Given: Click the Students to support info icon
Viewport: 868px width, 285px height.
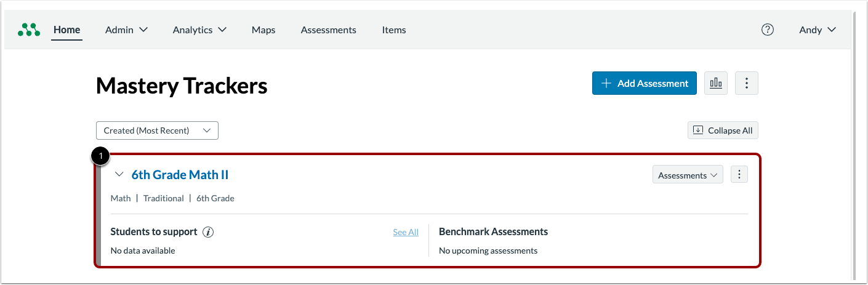Looking at the screenshot, I should (x=208, y=232).
